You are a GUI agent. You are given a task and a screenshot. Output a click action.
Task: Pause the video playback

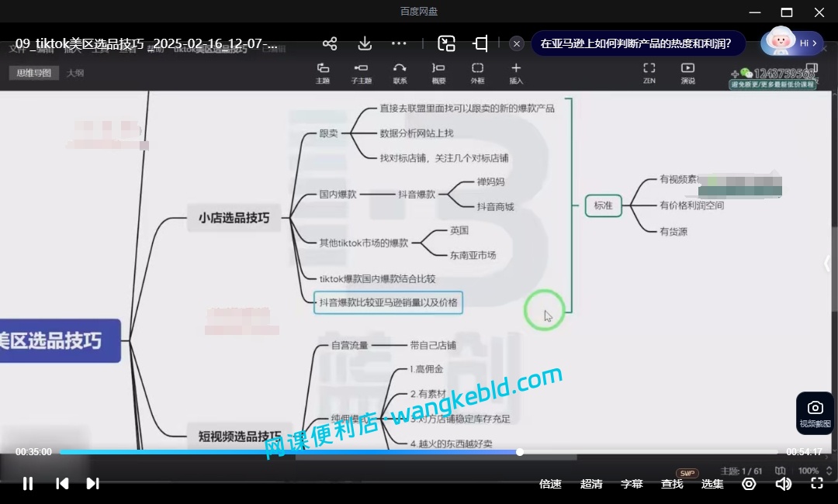28,484
